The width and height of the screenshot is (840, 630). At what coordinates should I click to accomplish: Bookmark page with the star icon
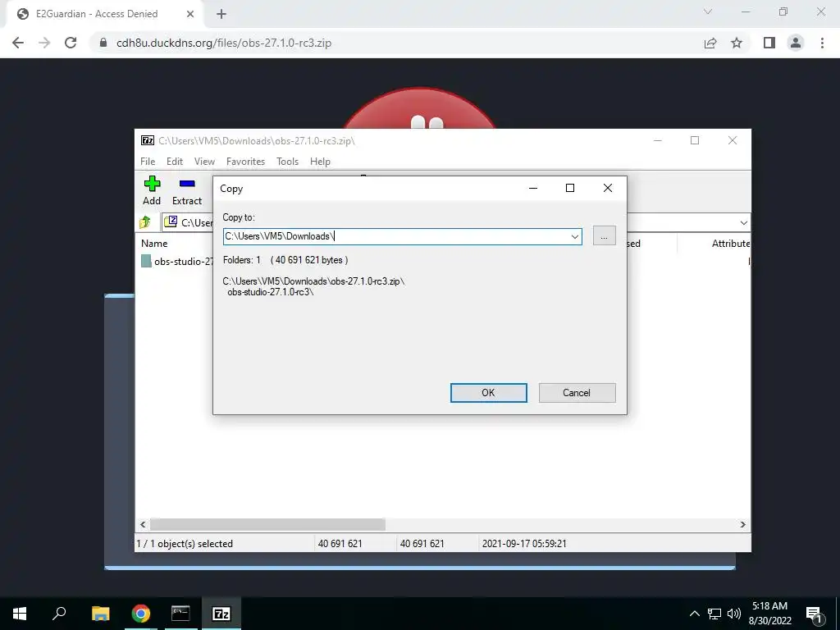tap(737, 43)
